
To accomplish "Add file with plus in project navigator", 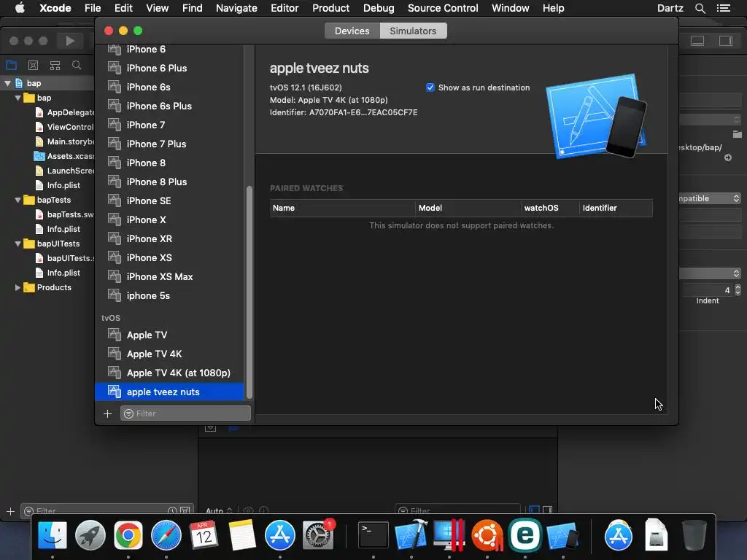I will (10, 511).
